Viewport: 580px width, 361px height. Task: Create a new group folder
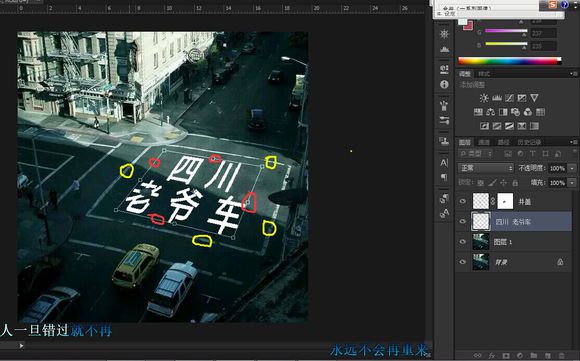[x=533, y=355]
